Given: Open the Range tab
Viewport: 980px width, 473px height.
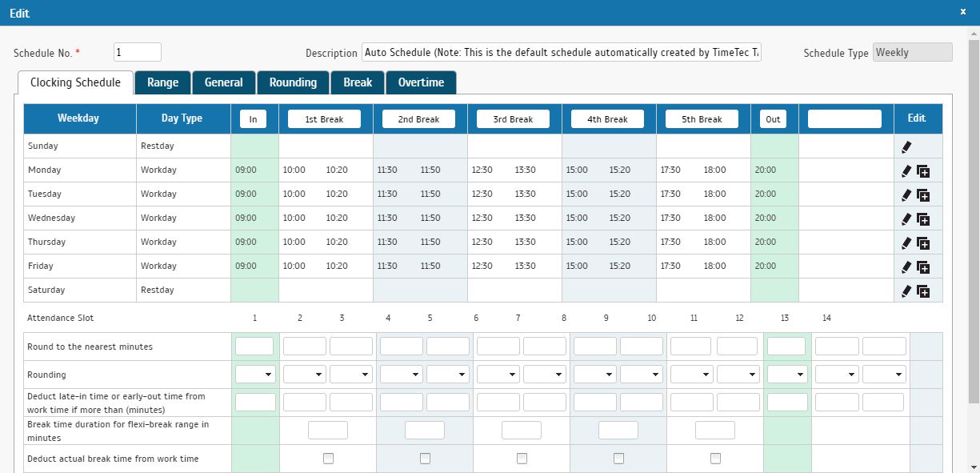Looking at the screenshot, I should pyautogui.click(x=162, y=82).
